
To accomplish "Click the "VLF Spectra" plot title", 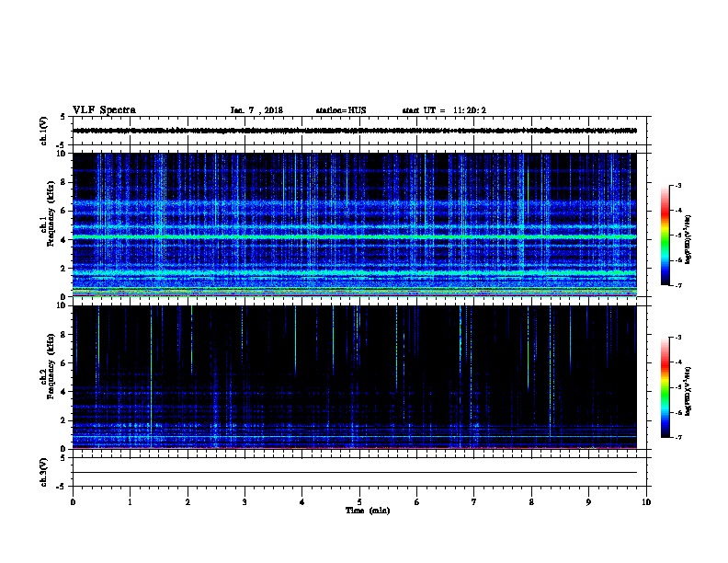I will coord(104,110).
